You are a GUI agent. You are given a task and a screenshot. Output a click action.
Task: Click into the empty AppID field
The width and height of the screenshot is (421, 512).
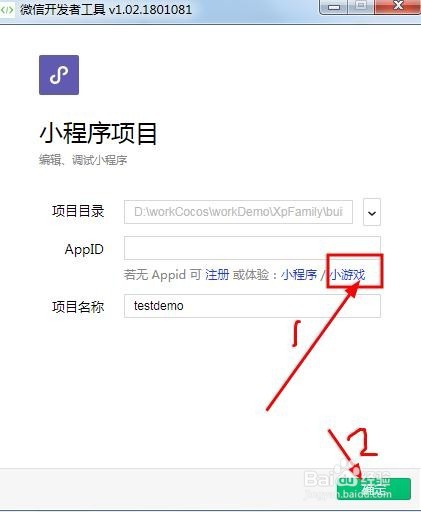[x=252, y=248]
